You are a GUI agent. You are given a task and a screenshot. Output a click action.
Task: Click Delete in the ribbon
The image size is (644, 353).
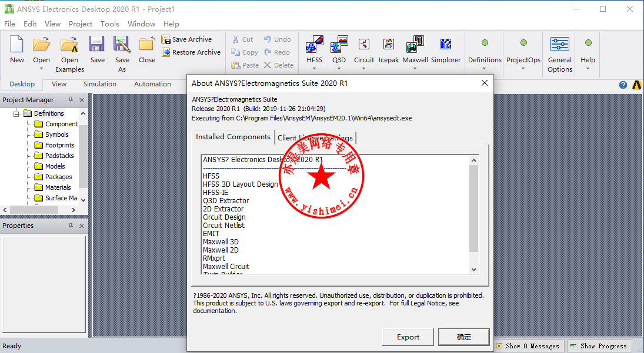tap(278, 65)
